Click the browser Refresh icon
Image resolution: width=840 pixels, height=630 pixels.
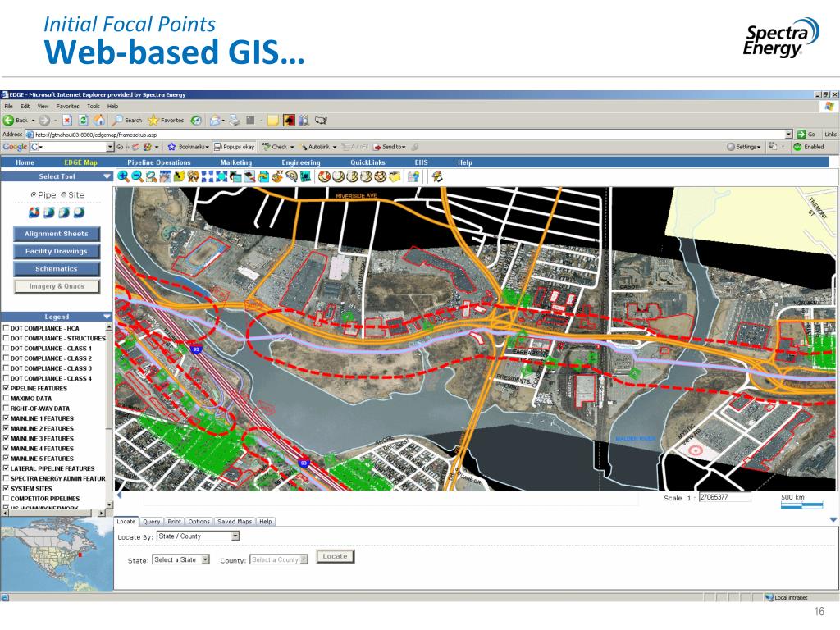83,120
